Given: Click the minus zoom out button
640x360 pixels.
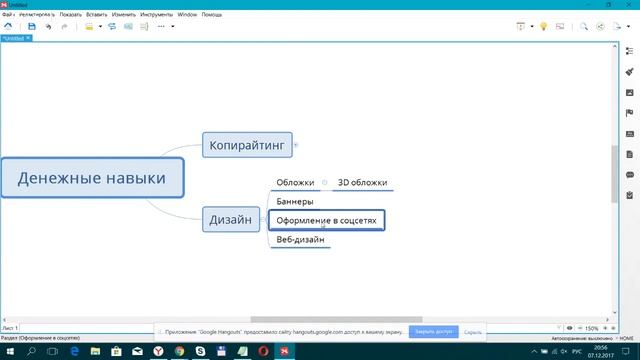Looking at the screenshot, I should pos(580,328).
